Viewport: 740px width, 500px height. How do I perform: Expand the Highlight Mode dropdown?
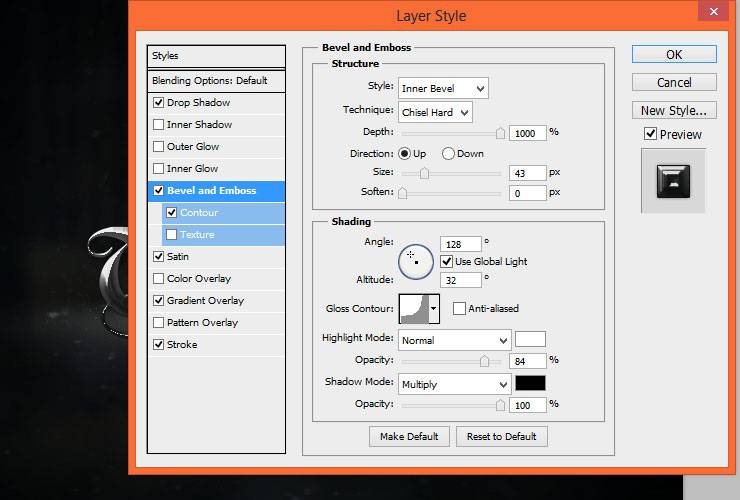pyautogui.click(x=454, y=340)
